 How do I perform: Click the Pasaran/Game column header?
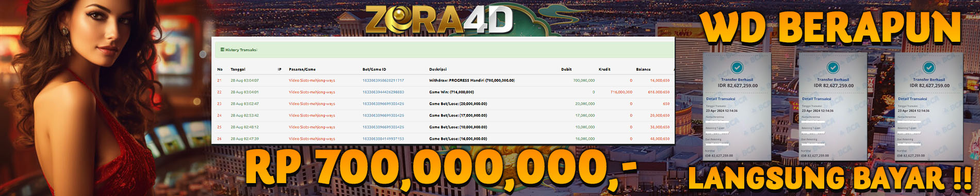(302, 69)
